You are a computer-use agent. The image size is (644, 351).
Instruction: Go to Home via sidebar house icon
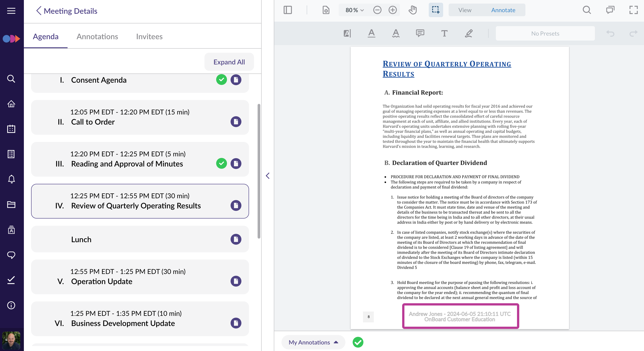(11, 104)
